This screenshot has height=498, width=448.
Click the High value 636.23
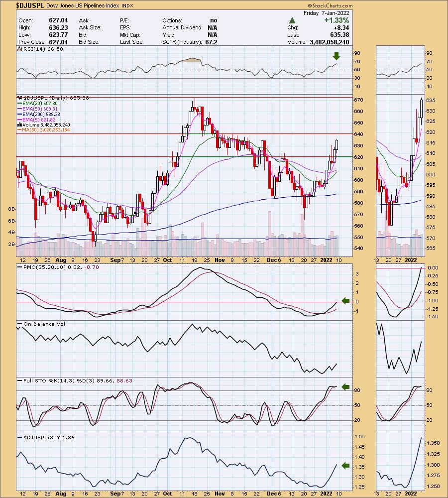point(58,27)
